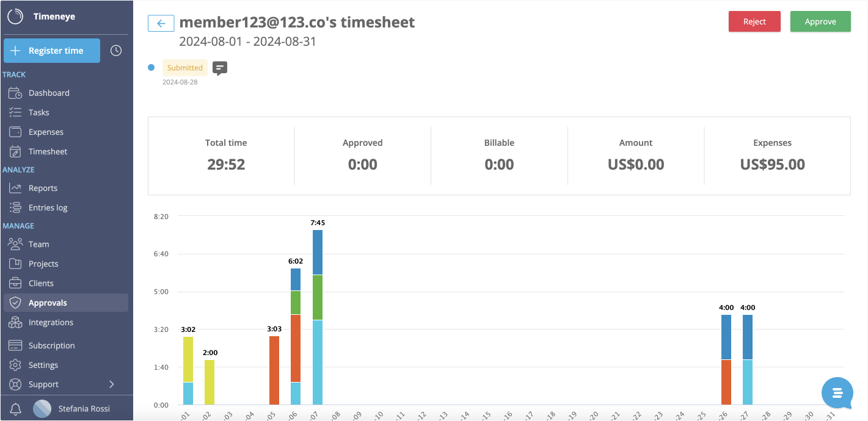This screenshot has width=868, height=421.
Task: Open the Settings gear icon
Action: point(15,364)
